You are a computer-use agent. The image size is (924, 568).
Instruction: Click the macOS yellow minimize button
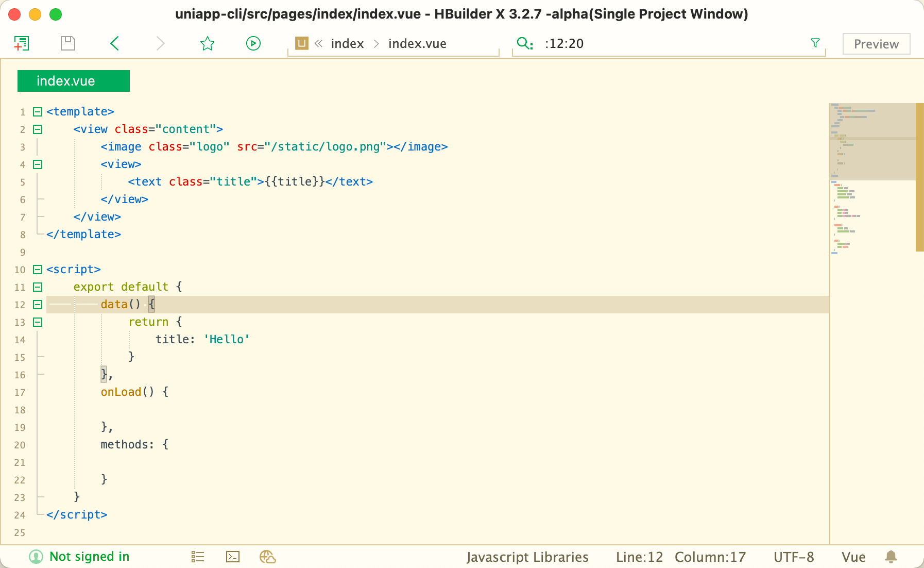[35, 14]
